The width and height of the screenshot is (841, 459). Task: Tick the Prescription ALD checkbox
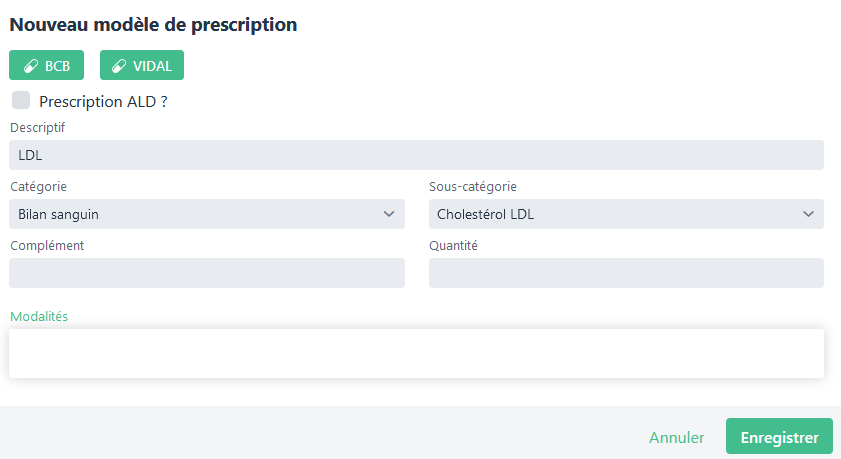(x=21, y=100)
